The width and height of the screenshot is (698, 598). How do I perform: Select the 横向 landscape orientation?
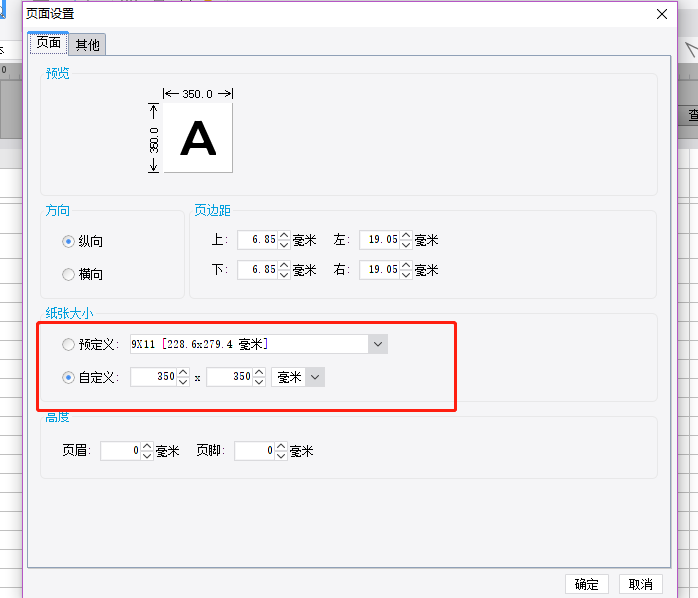click(x=68, y=274)
